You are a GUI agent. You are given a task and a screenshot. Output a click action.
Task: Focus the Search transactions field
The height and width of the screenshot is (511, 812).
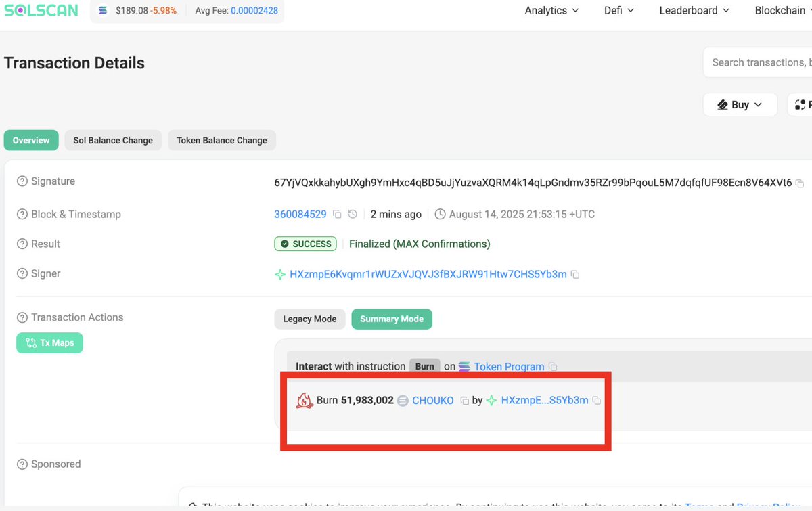tap(758, 62)
